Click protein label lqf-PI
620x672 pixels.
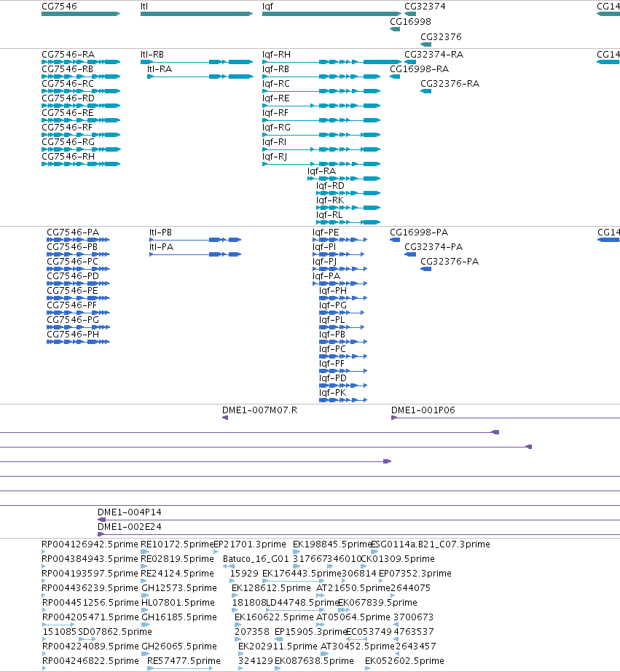tap(324, 247)
